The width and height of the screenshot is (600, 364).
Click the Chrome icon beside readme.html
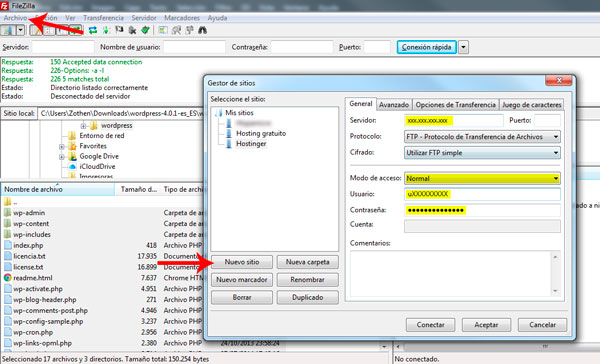click(8, 277)
